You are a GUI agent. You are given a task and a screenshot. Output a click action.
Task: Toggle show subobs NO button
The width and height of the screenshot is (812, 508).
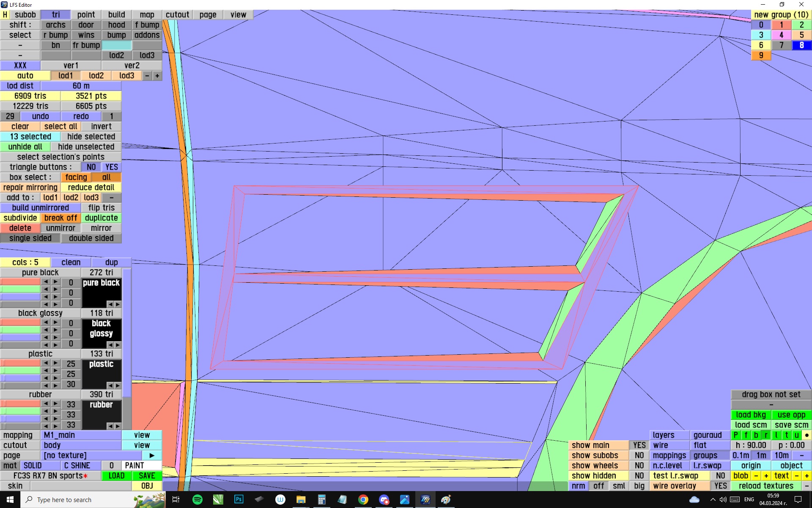tap(639, 456)
